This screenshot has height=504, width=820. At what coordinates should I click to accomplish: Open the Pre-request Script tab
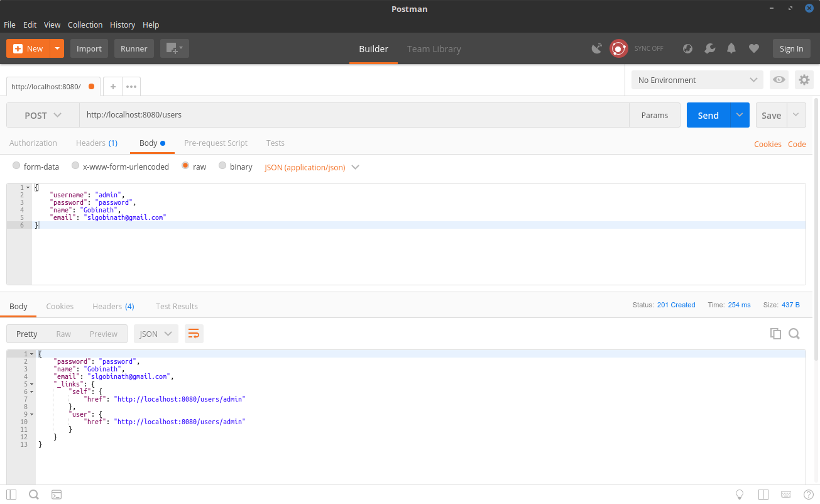coord(216,143)
